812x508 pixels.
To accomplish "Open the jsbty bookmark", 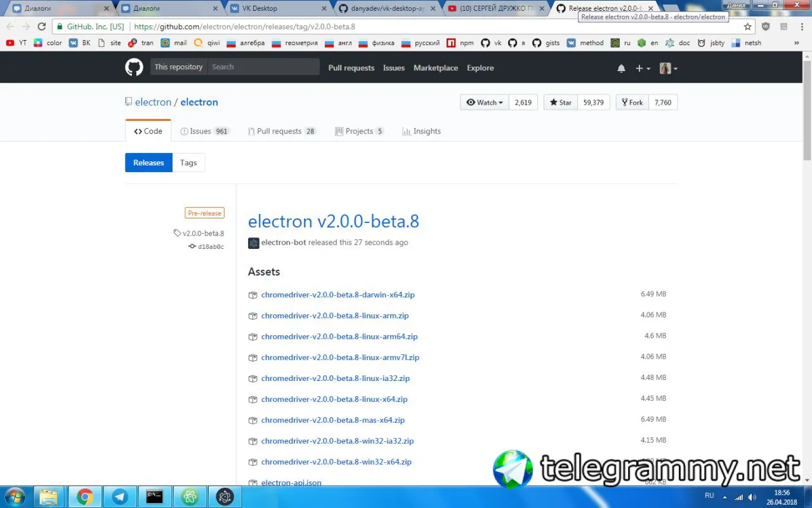I will 711,43.
